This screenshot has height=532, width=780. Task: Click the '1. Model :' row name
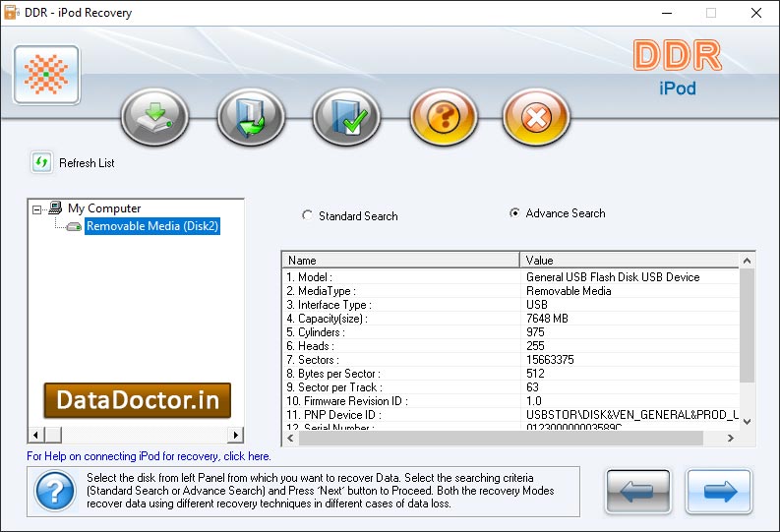pos(310,277)
